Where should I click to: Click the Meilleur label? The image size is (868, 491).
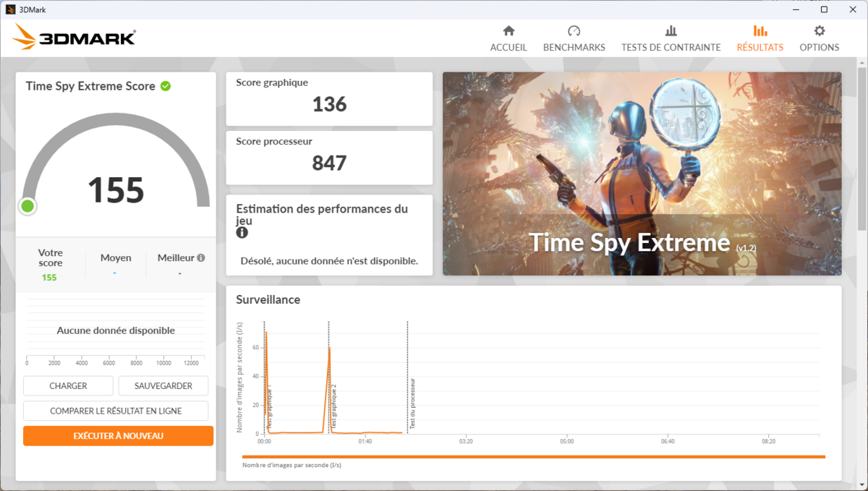pyautogui.click(x=176, y=257)
